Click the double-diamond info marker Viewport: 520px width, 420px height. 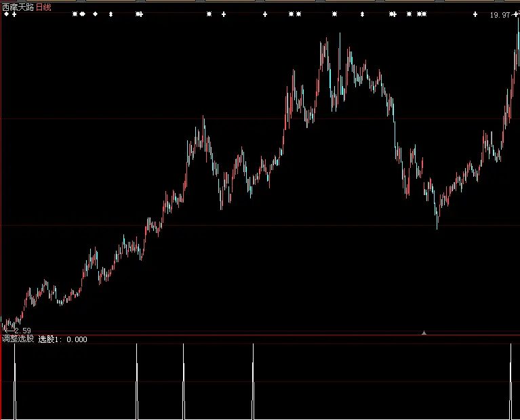coord(82,14)
